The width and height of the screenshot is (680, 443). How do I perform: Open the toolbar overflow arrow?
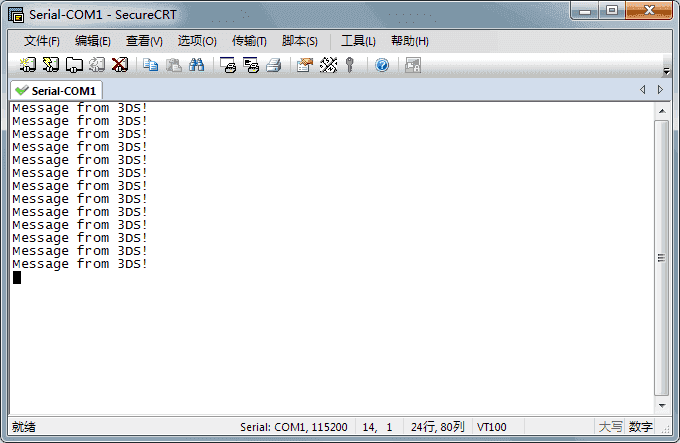pyautogui.click(x=667, y=71)
